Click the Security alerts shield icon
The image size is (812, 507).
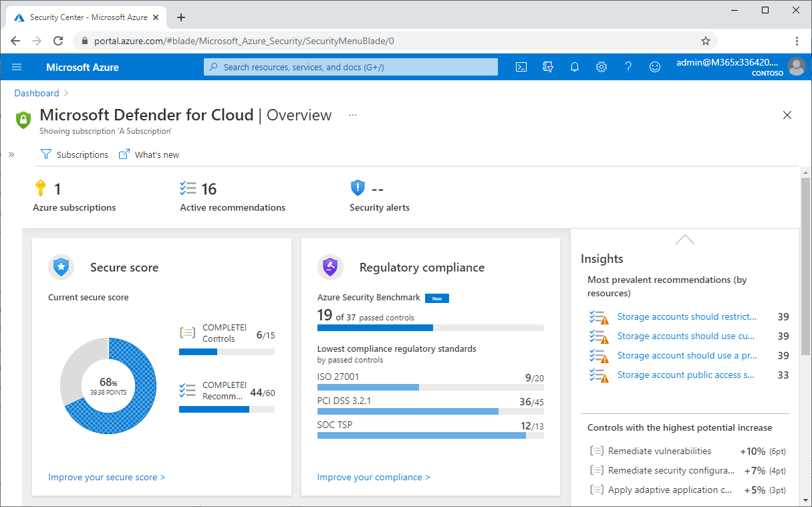[x=358, y=188]
